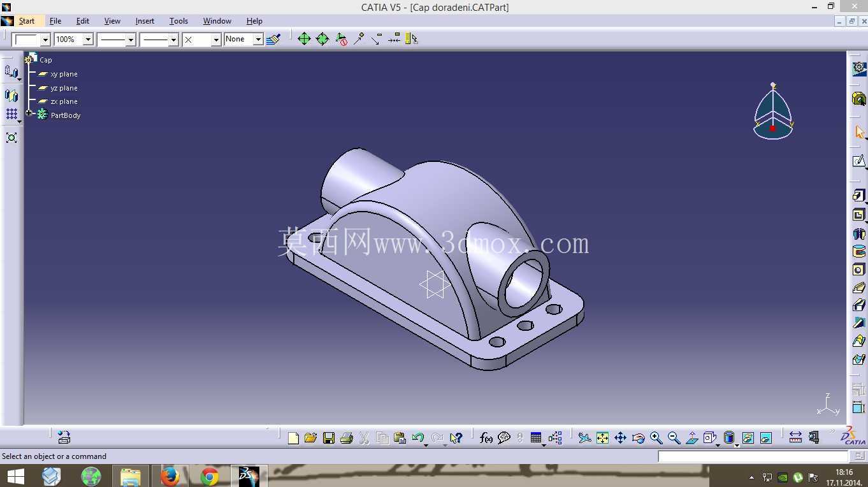Click the green rotate-arrows icon

[322, 39]
